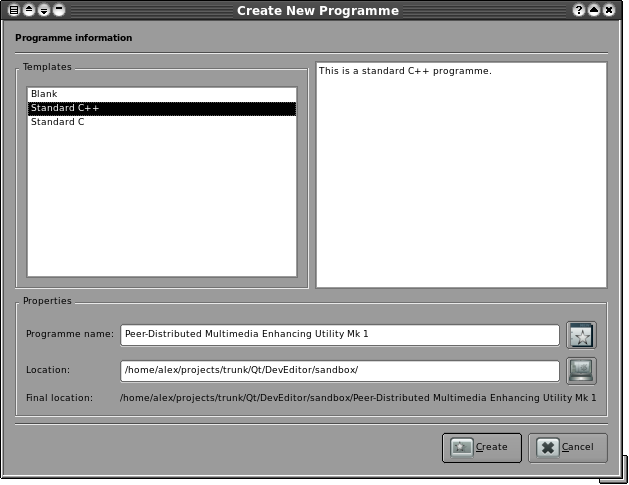Image resolution: width=629 pixels, height=485 pixels.
Task: Open the window menu icon in title bar
Action: click(x=13, y=10)
